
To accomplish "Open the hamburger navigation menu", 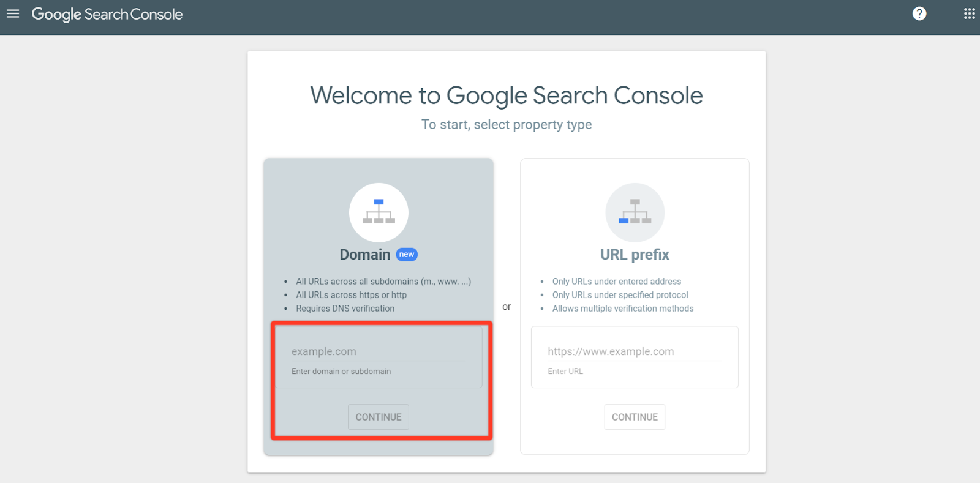I will tap(13, 13).
